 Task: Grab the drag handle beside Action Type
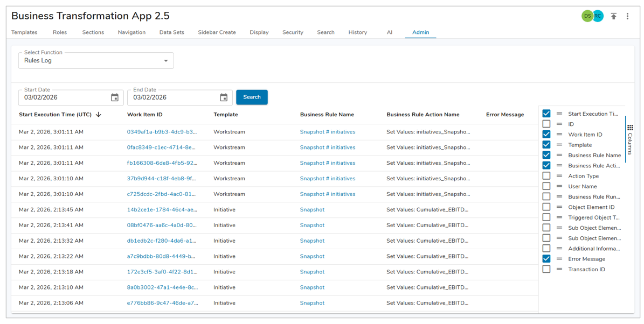coord(559,176)
